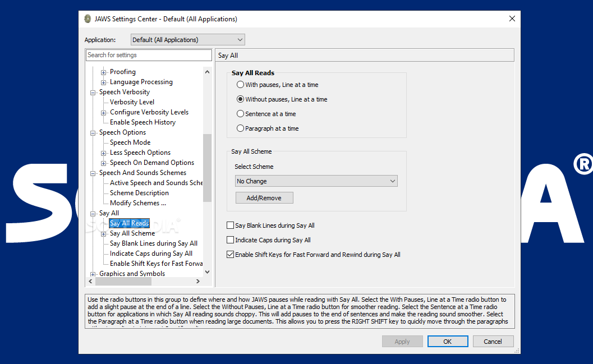Select Active Speech and Sounds Scheme item
This screenshot has width=593, height=364.
click(x=156, y=183)
